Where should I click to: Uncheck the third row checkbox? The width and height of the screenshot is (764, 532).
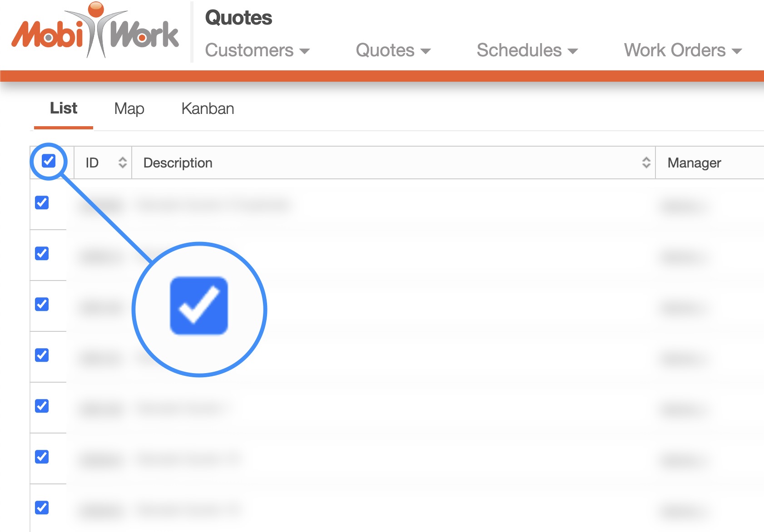coord(42,304)
